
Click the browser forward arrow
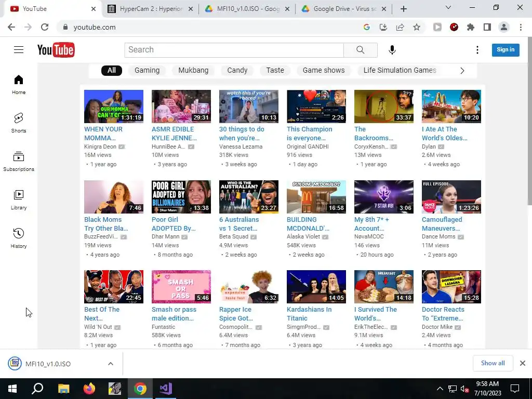(x=28, y=27)
